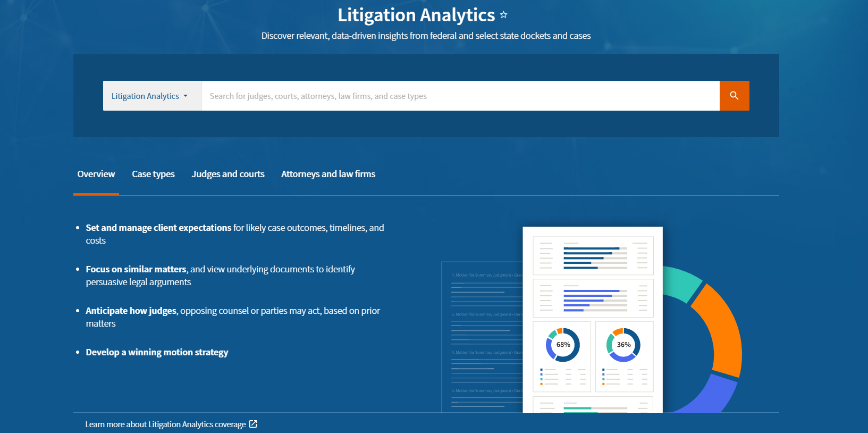
Task: Select the second bright-blue bar chart panel
Action: 593,298
